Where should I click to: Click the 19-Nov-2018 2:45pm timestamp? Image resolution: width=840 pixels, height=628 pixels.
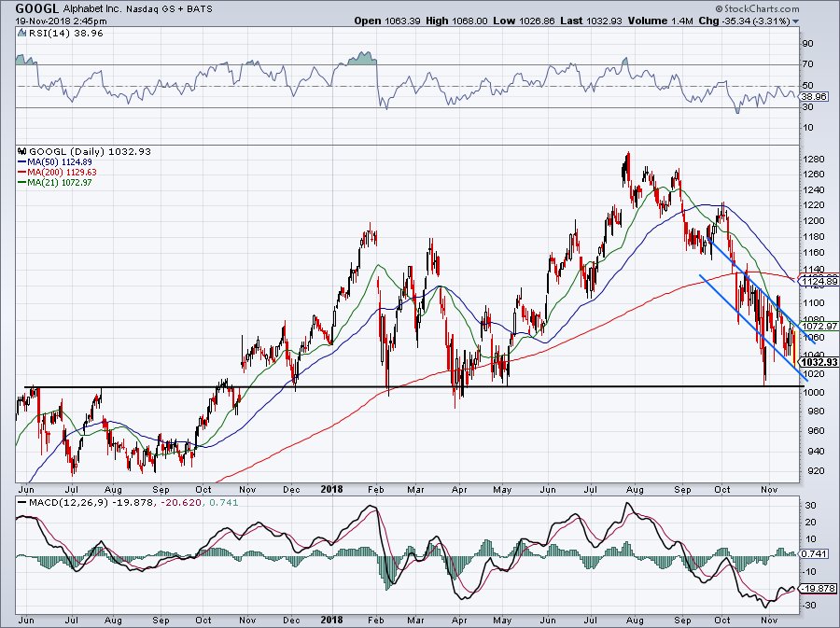61,21
